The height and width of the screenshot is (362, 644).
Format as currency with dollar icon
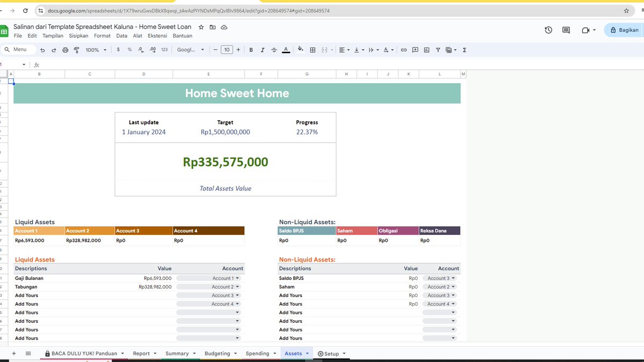[x=118, y=49]
